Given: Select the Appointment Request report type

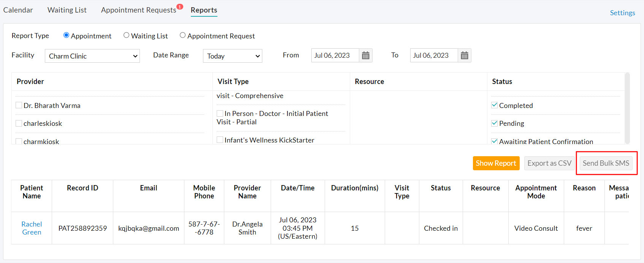Looking at the screenshot, I should (x=182, y=35).
